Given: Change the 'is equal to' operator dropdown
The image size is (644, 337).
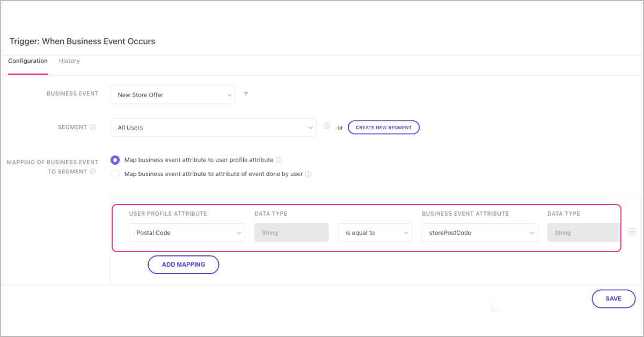Looking at the screenshot, I should [x=375, y=233].
